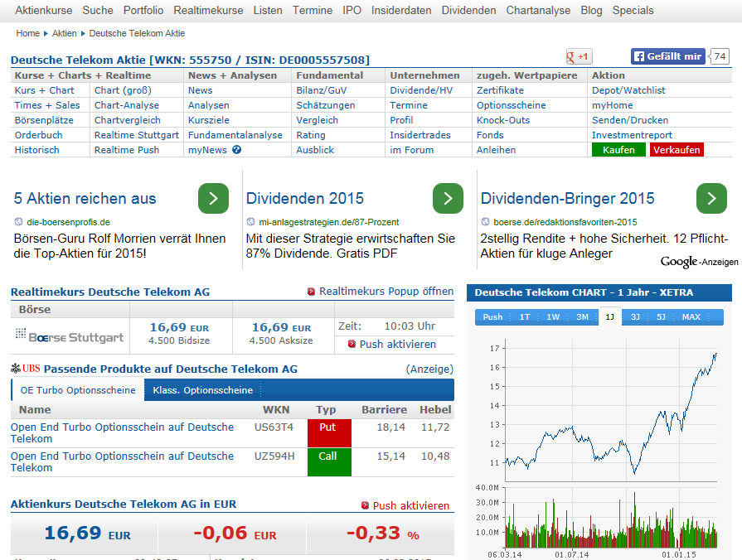Viewport: 742px width, 560px height.
Task: Click red icon beside Realtimekurs Popup öffnen
Action: [311, 292]
